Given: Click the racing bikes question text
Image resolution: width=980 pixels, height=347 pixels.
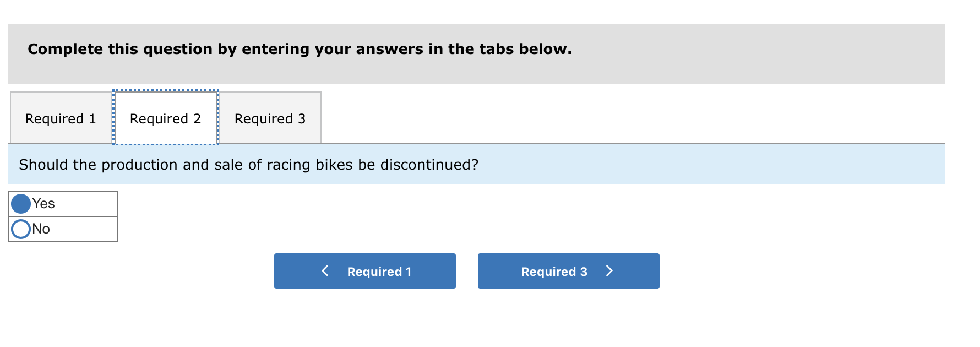Looking at the screenshot, I should pos(249,165).
